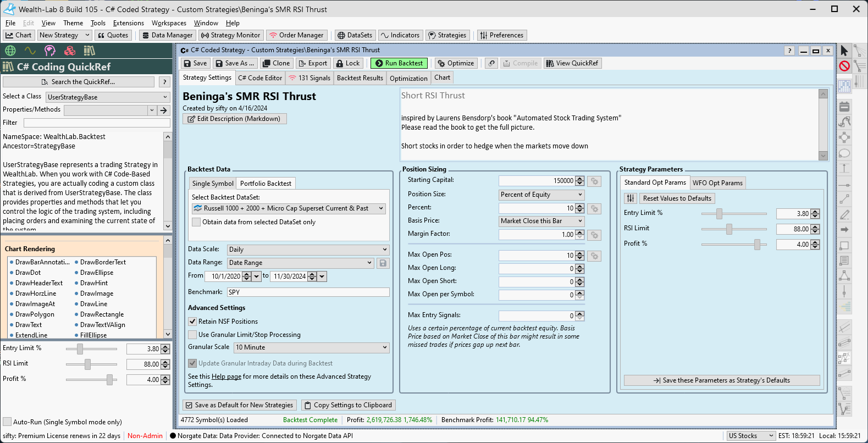Click the sliders icon next to Reset Values
Screen dimensions: 868x443
(x=631, y=198)
